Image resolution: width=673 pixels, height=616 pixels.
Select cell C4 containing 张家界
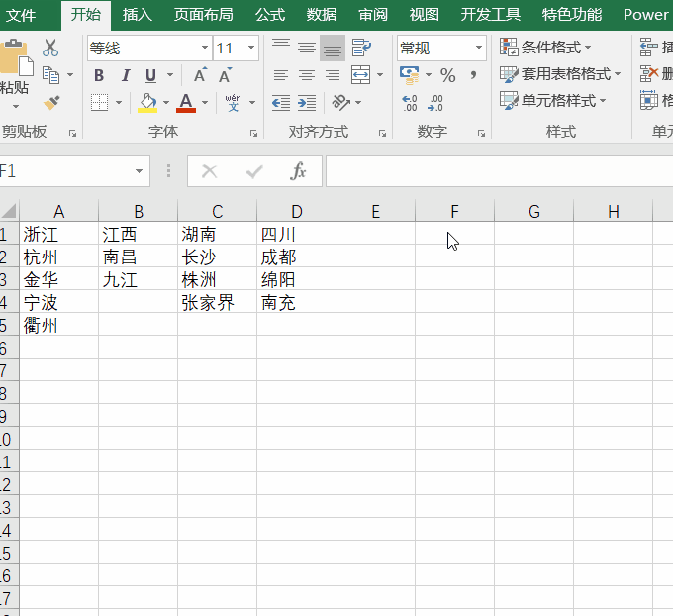pos(217,303)
